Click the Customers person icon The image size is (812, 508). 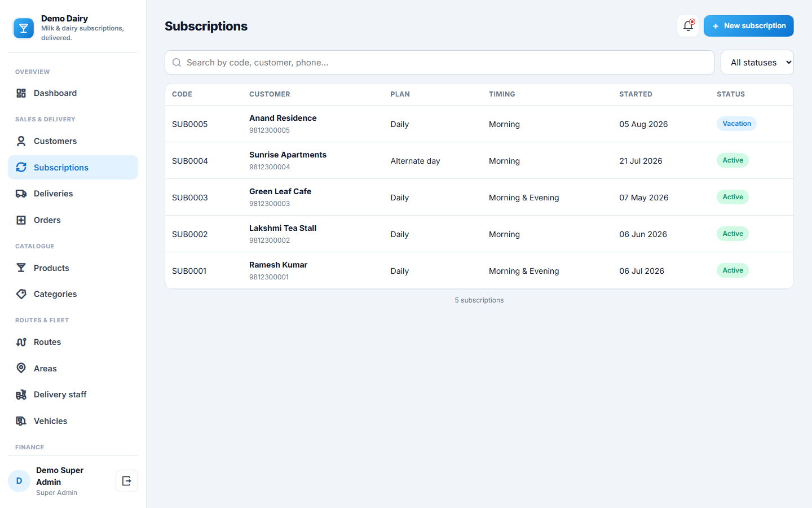tap(21, 141)
